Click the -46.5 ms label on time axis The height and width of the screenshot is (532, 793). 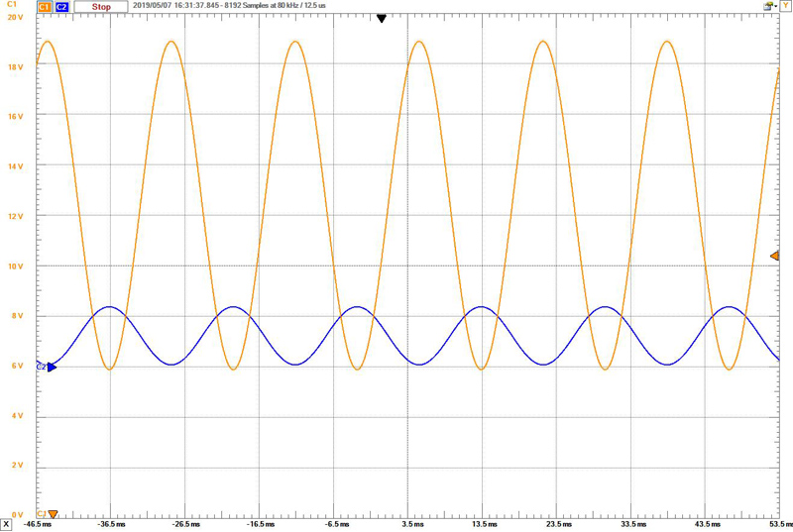point(38,522)
